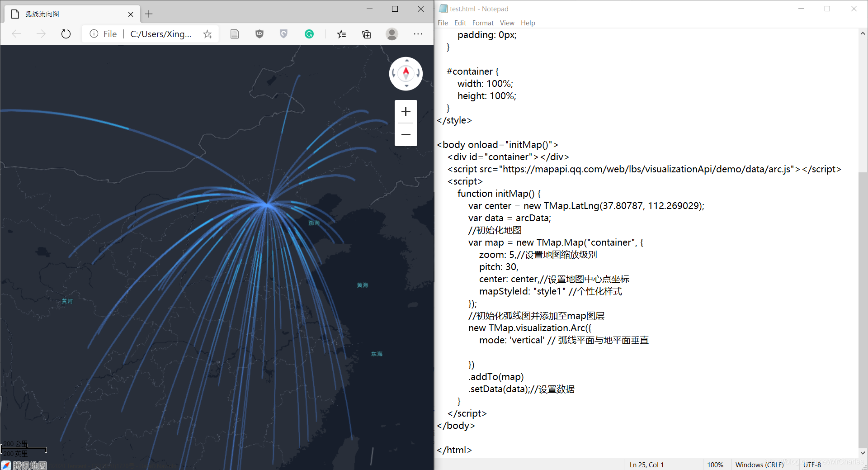Maximize the Notepad window
The height and width of the screenshot is (470, 868).
[x=827, y=9]
